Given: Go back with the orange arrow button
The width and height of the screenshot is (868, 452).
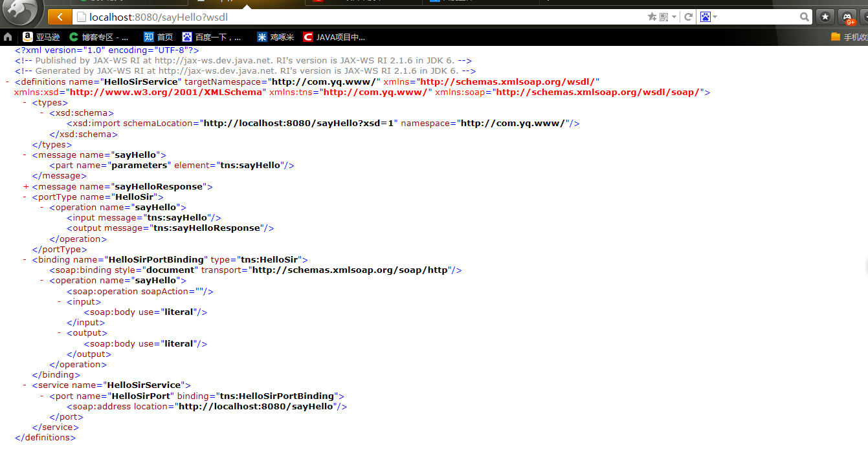Looking at the screenshot, I should click(60, 17).
